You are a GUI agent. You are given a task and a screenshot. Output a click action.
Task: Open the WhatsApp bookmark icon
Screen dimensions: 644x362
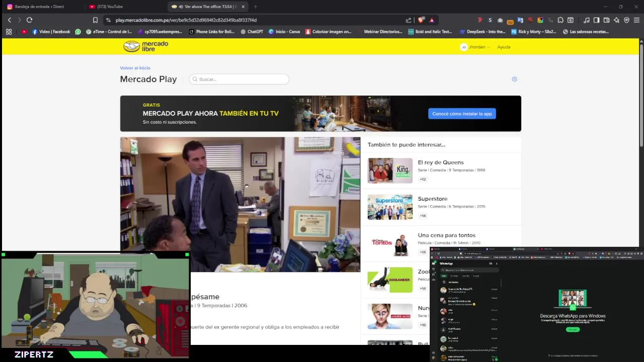78,32
